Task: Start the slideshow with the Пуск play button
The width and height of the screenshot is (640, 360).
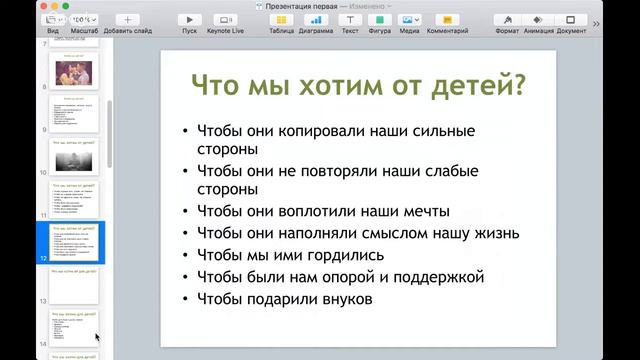Action: [189, 20]
